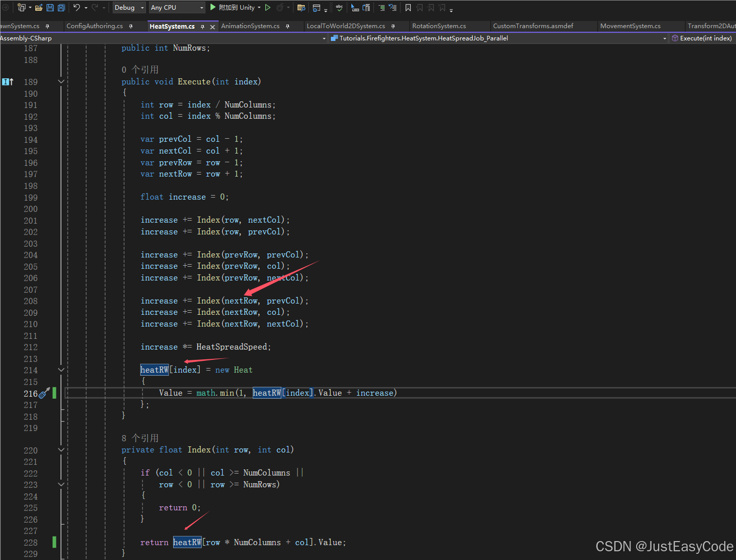
Task: Click the Attach to Unity button
Action: click(237, 7)
